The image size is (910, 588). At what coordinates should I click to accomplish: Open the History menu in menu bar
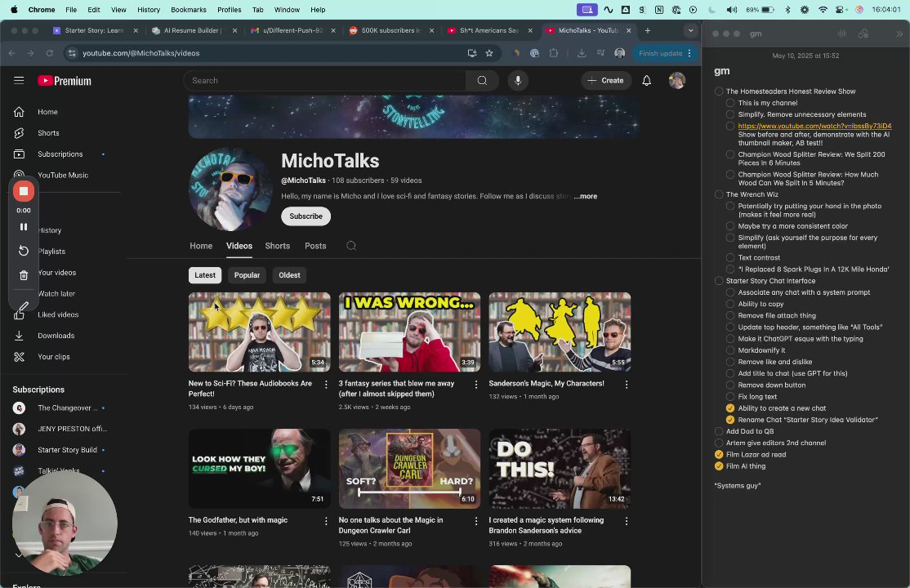149,10
